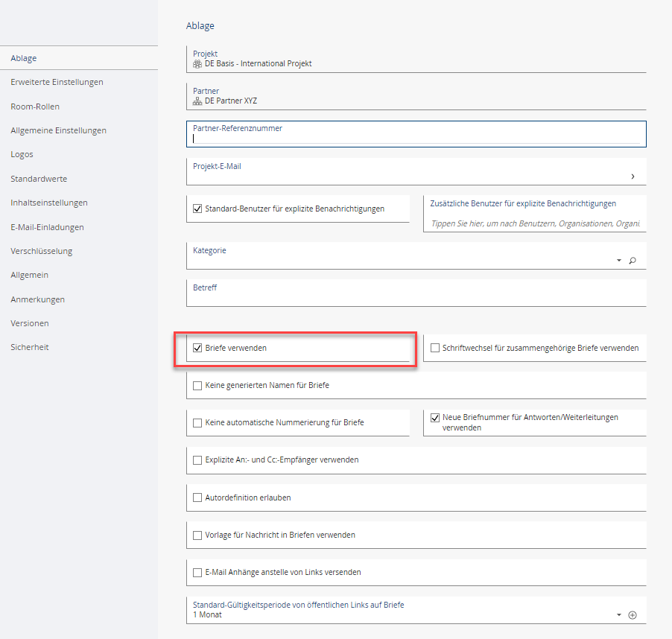Check Autordefinition erlauben
The image size is (672, 639).
click(x=197, y=497)
